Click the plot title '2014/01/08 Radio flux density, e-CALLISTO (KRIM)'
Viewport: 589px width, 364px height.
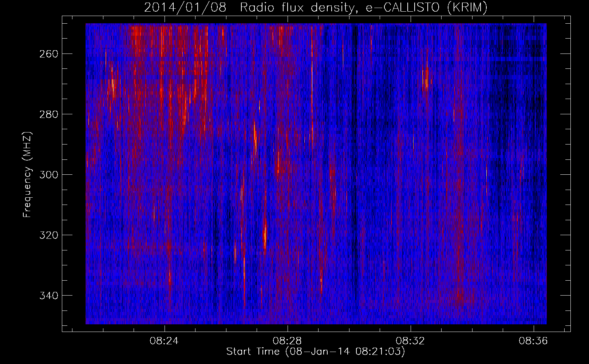pos(316,8)
